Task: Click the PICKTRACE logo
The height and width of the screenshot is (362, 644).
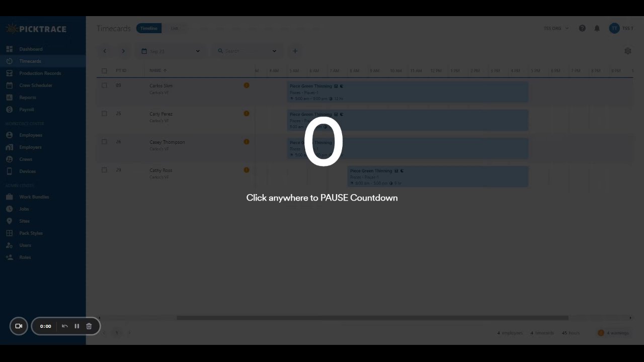Action: pyautogui.click(x=36, y=29)
